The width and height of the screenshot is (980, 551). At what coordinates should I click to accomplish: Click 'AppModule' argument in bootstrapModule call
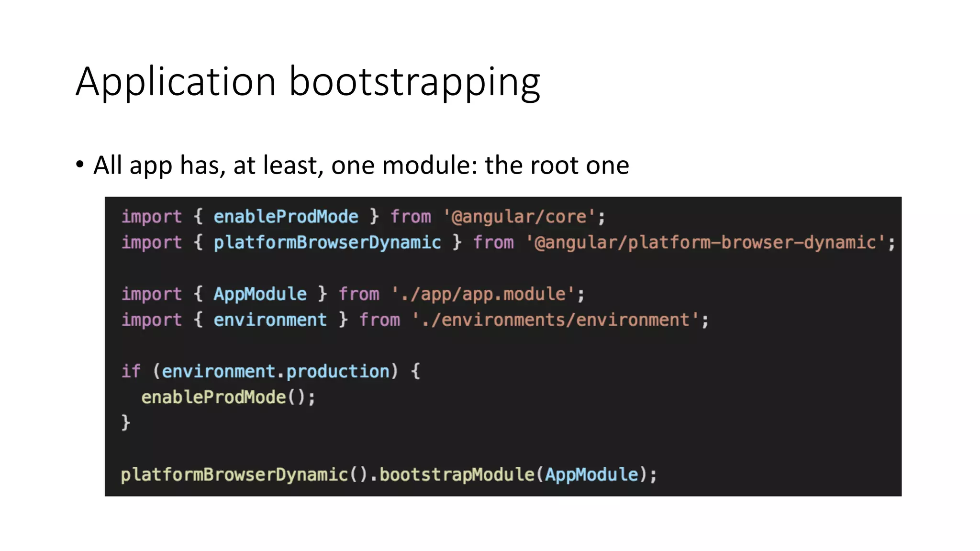tap(591, 474)
